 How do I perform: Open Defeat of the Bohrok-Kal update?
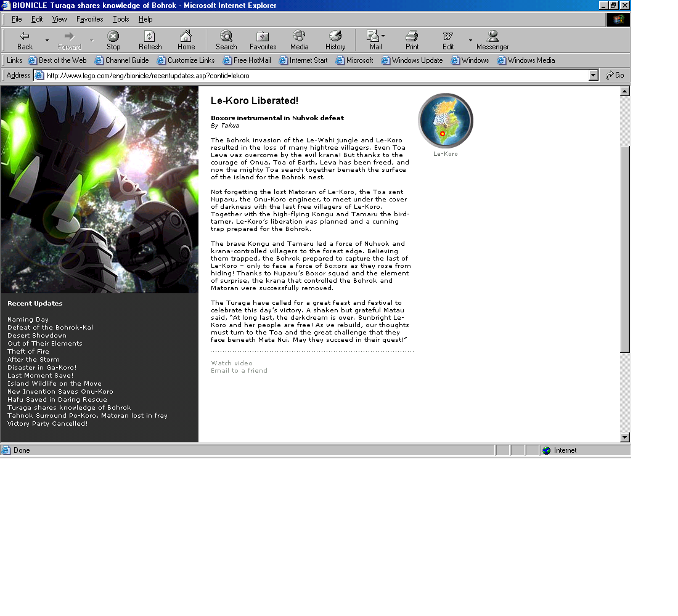click(x=50, y=327)
